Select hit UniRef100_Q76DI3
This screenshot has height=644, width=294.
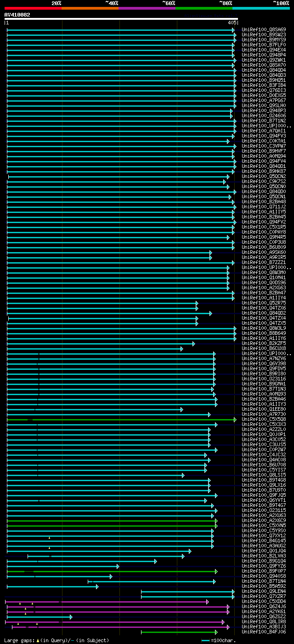click(264, 91)
